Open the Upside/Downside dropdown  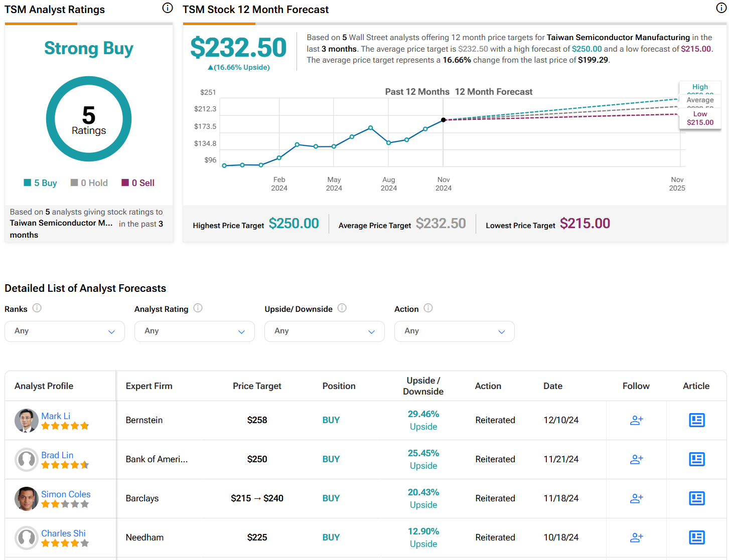[x=325, y=331]
